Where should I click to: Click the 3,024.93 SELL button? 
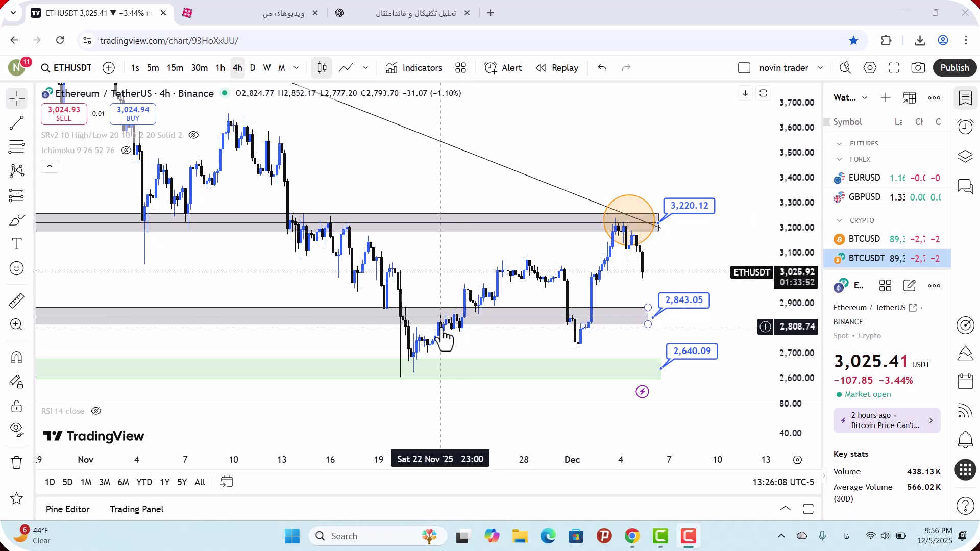64,114
